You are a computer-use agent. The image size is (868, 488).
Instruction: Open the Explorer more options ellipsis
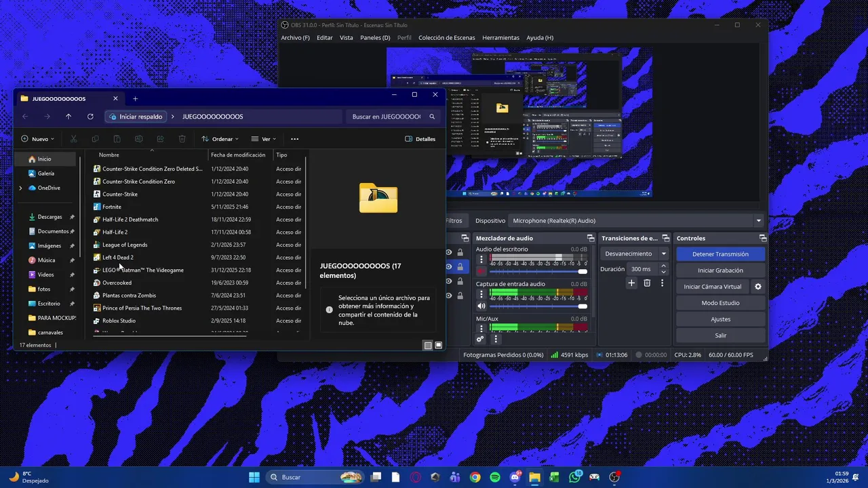pos(294,139)
